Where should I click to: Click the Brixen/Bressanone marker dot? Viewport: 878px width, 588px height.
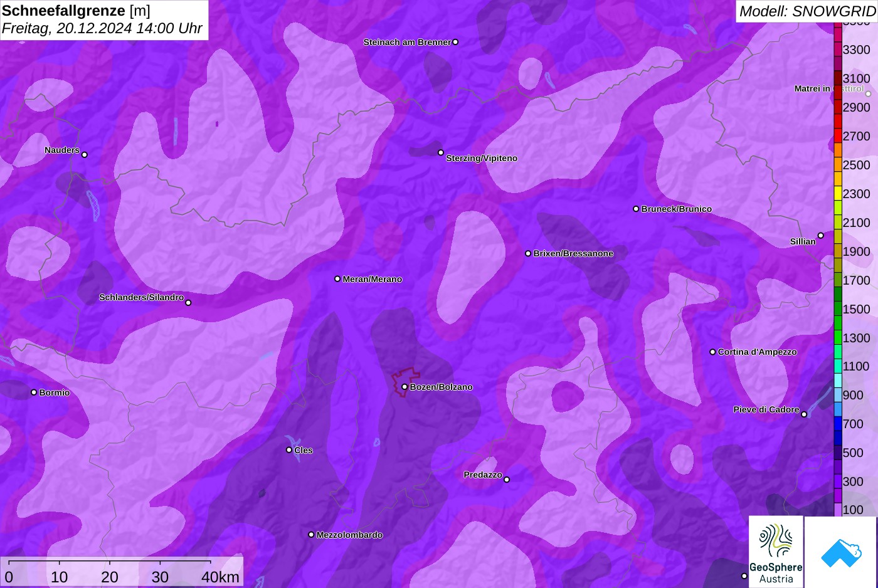pyautogui.click(x=528, y=253)
